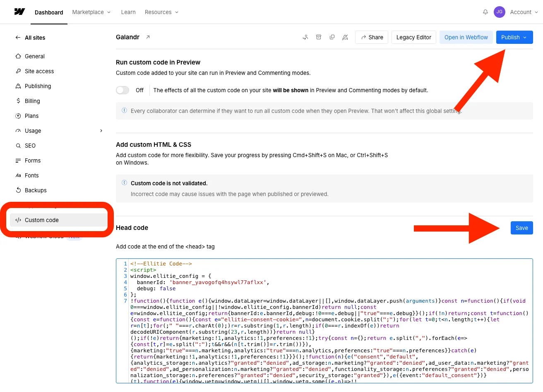Open Billing settings
The height and width of the screenshot is (392, 543).
(x=32, y=101)
